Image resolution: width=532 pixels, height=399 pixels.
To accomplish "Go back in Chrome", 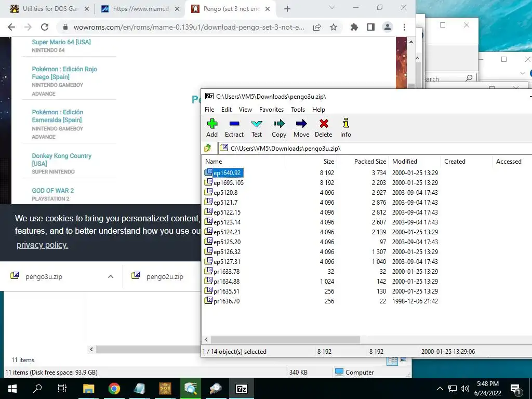I will pos(11,27).
